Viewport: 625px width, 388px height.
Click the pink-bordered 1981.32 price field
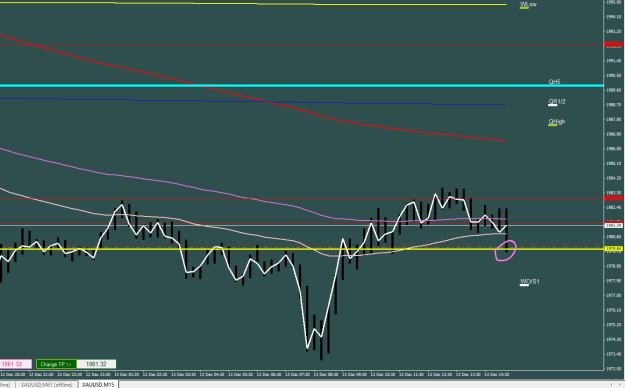point(16,364)
